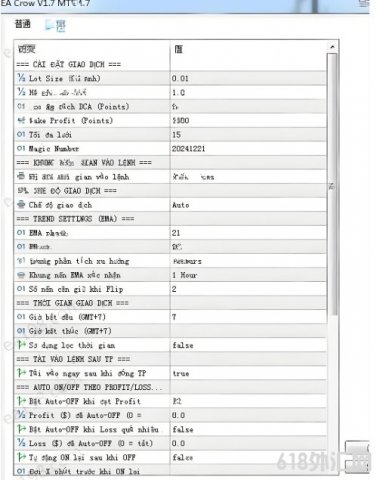Screen dimensions: 377x480
Task: Click the integer icon beside Tối đa lưới
Action: coord(21,134)
